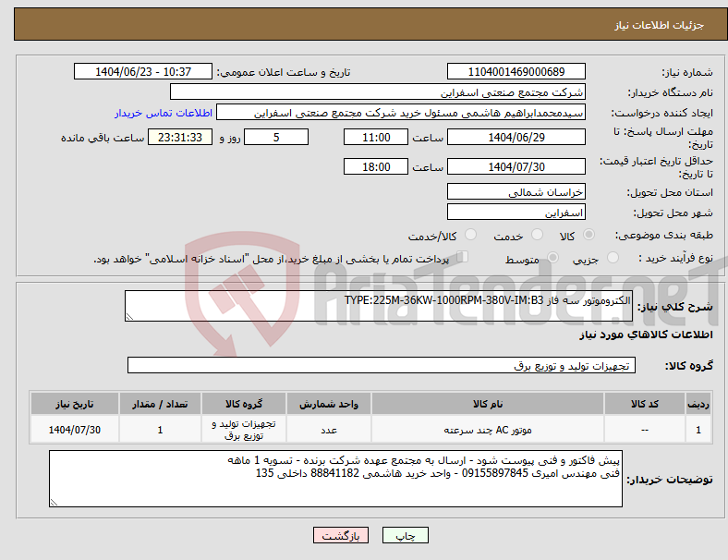The height and width of the screenshot is (560, 728).
Task: Click the عدد unit cell
Action: point(329,430)
